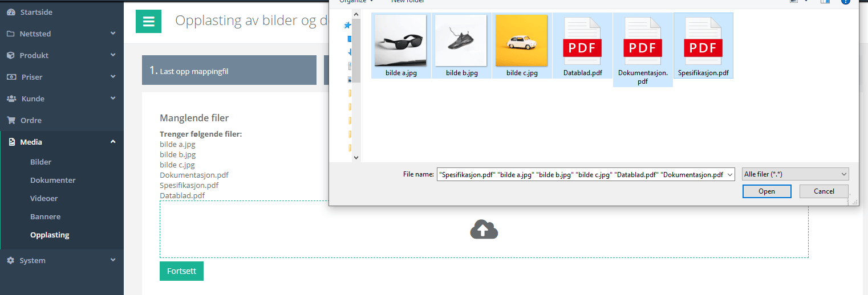Click the Media file icon in sidebar
This screenshot has height=295, width=868.
[x=11, y=142]
